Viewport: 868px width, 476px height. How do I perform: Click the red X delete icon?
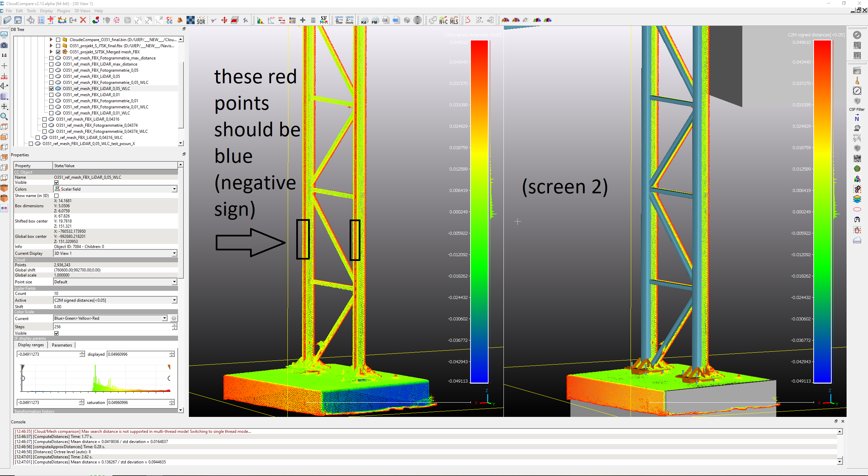coord(83,20)
